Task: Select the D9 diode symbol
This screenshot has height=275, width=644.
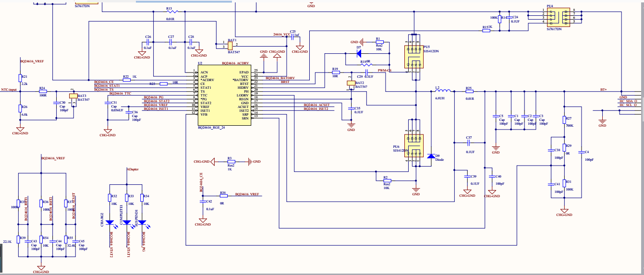Action: (431, 155)
